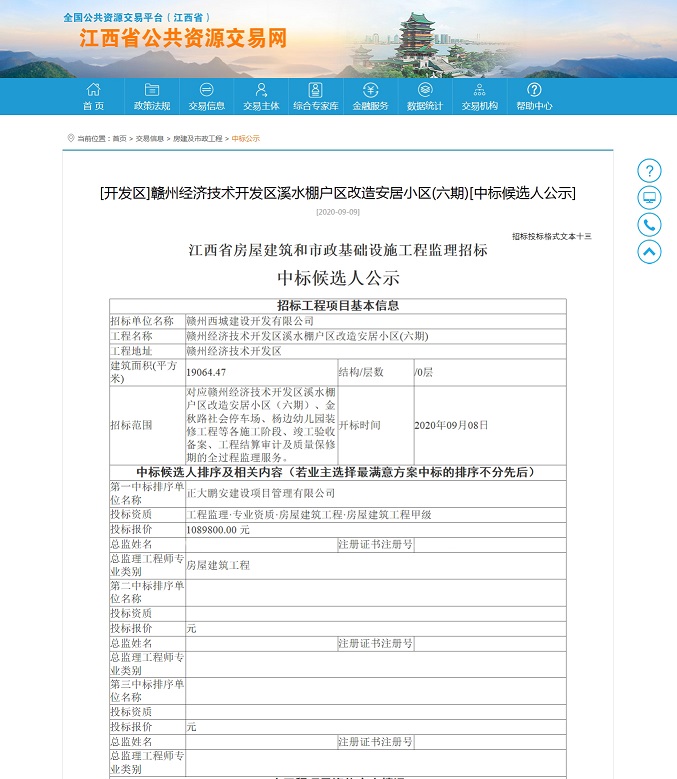Open 房建及市政工程 breadcrumb link
Image resolution: width=677 pixels, height=779 pixels.
pos(197,139)
